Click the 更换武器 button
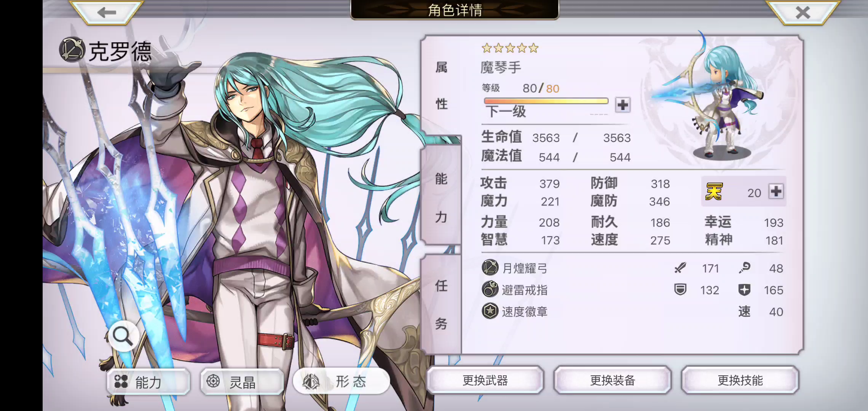 click(485, 380)
